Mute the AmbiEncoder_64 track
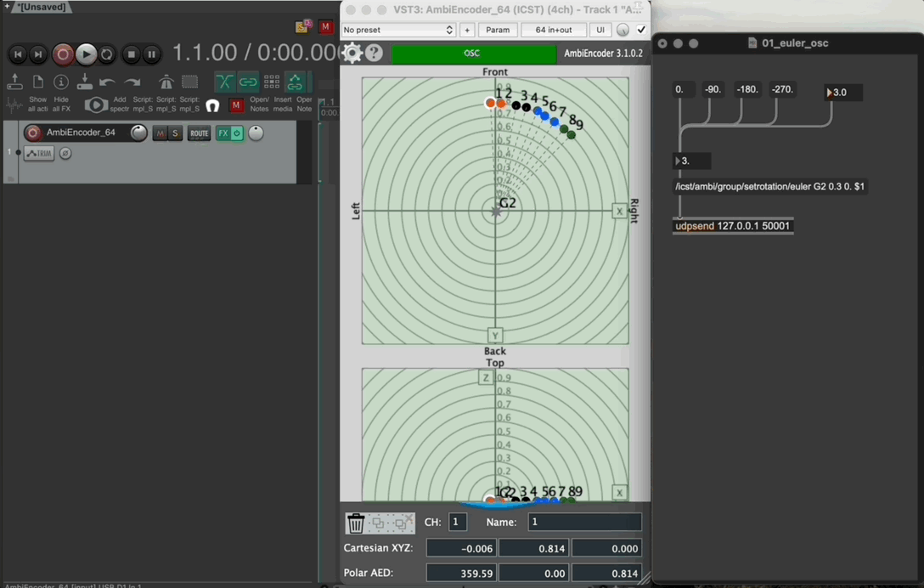924x588 pixels. click(161, 133)
